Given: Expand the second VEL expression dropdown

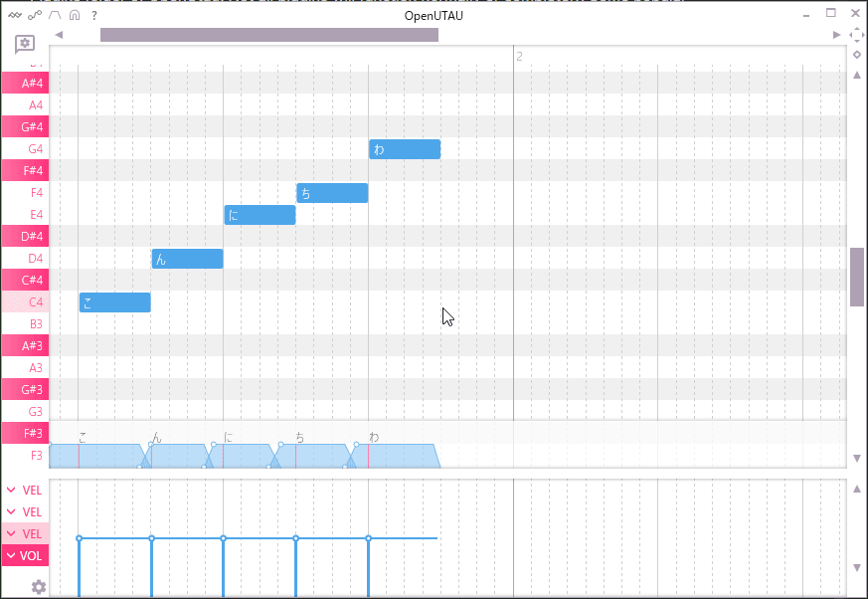Looking at the screenshot, I should point(25,511).
